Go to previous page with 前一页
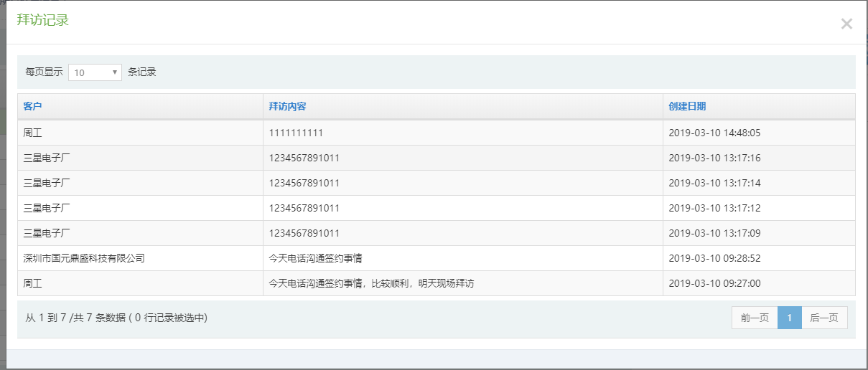This screenshot has width=868, height=370. 755,318
